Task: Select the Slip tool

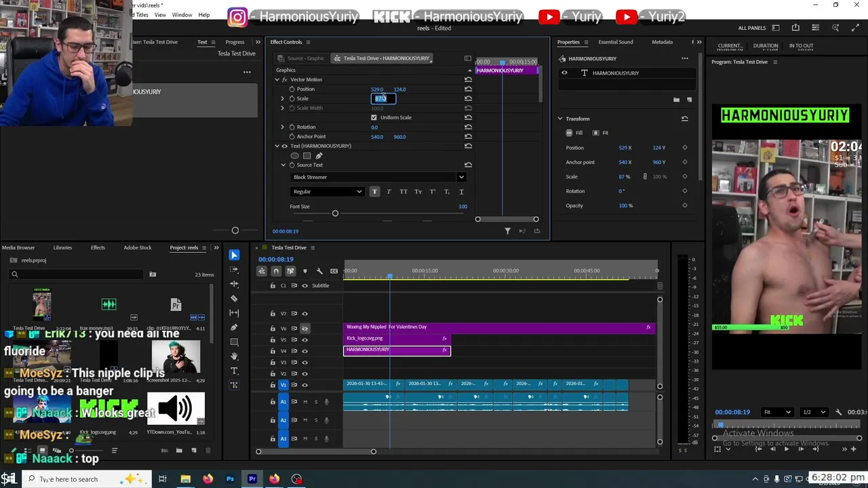Action: [x=234, y=312]
